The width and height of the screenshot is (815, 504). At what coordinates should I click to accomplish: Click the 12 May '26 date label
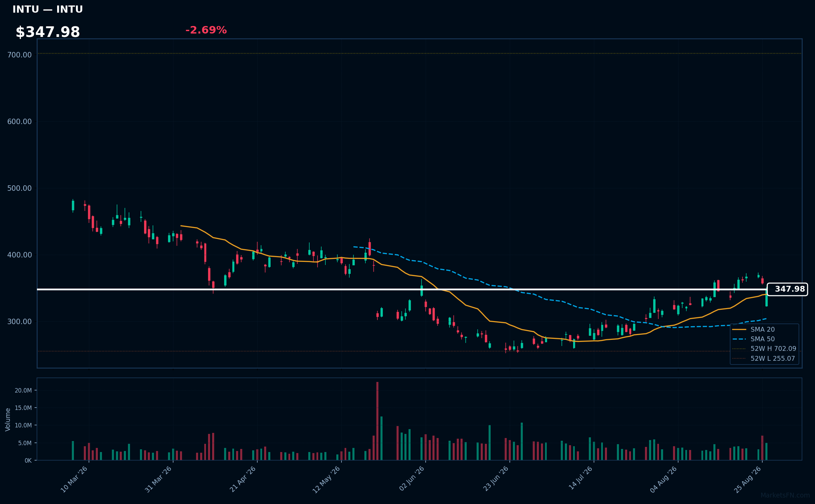click(327, 479)
